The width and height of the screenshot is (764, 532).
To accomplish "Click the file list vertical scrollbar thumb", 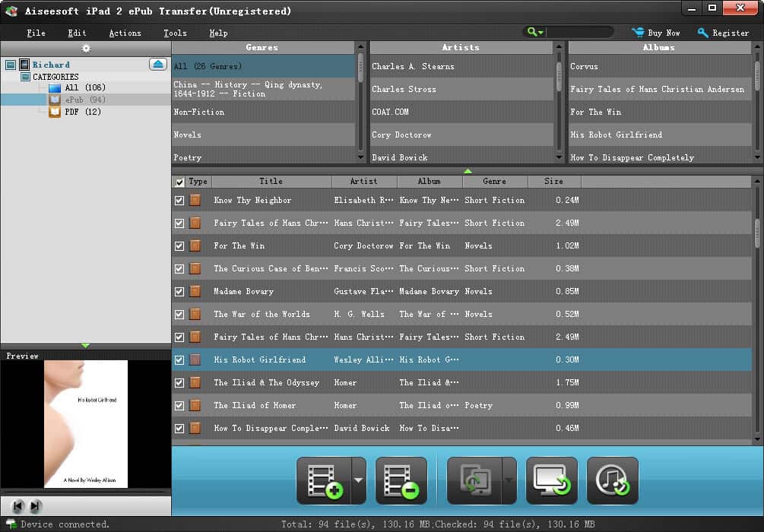I will coord(757,234).
